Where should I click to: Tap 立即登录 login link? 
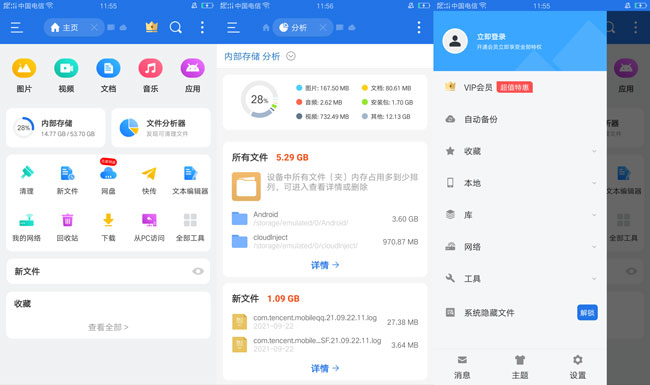coord(491,37)
